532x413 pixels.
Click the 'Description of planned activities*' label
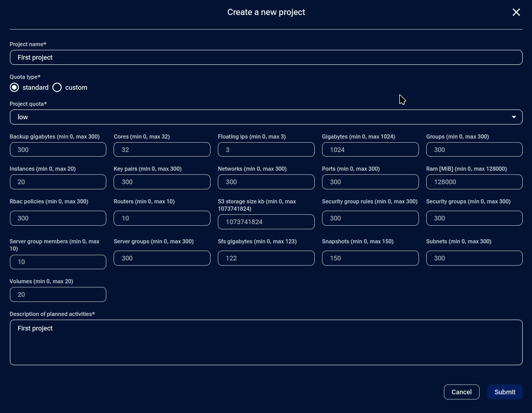point(52,314)
